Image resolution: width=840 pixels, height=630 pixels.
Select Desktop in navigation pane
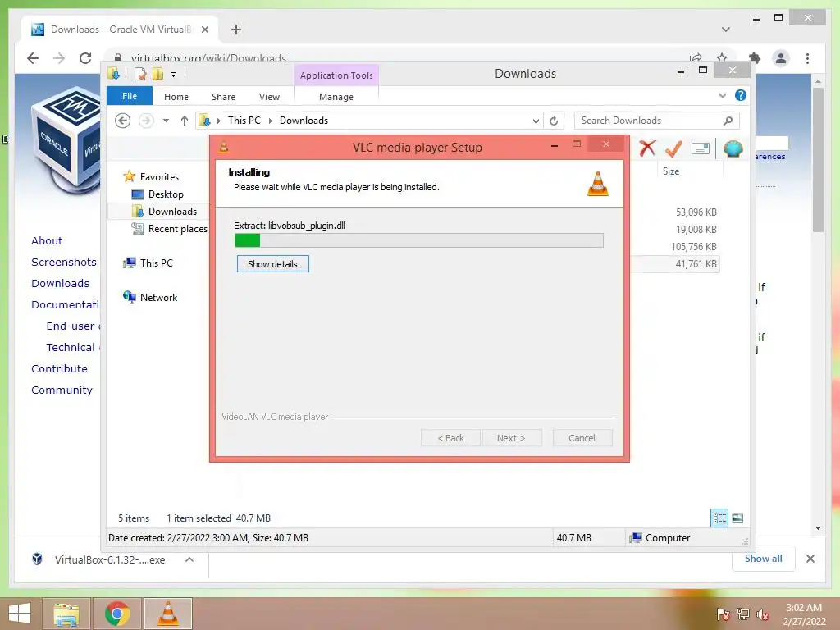click(166, 194)
